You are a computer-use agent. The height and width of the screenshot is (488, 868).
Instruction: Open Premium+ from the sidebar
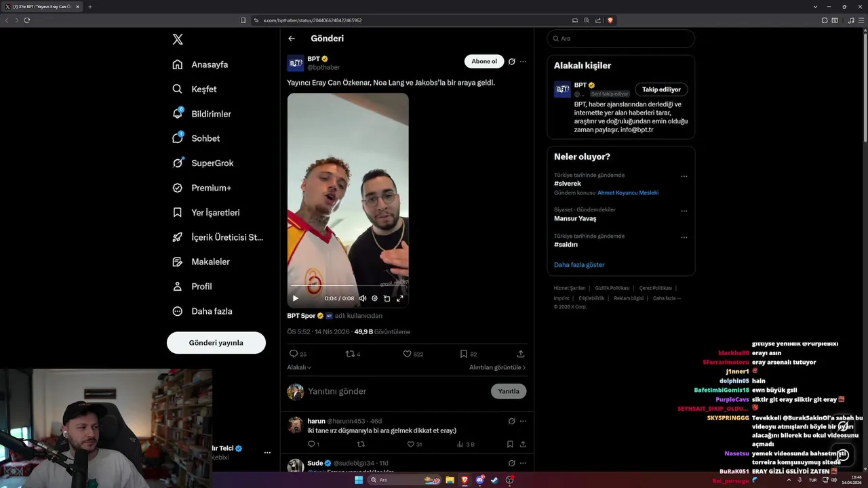click(201, 188)
